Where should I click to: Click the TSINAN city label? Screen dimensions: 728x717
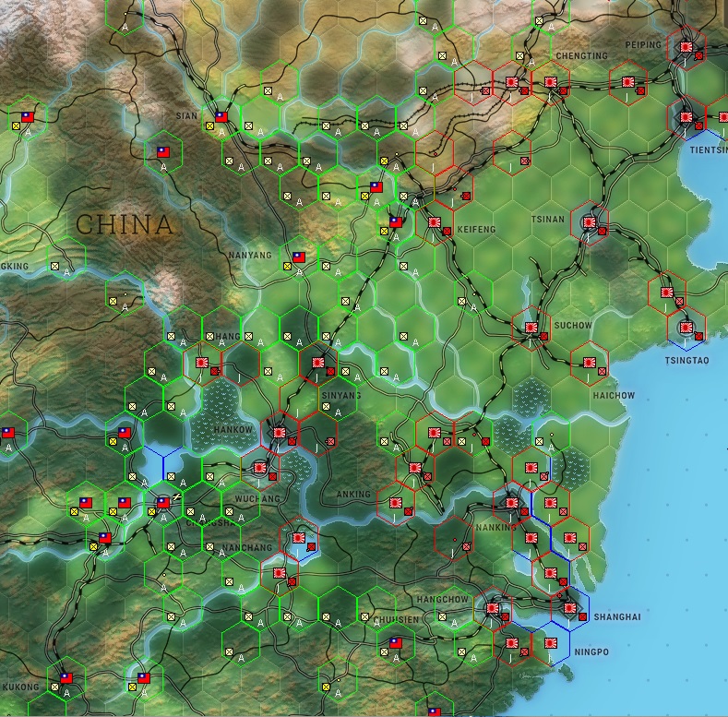tap(548, 219)
